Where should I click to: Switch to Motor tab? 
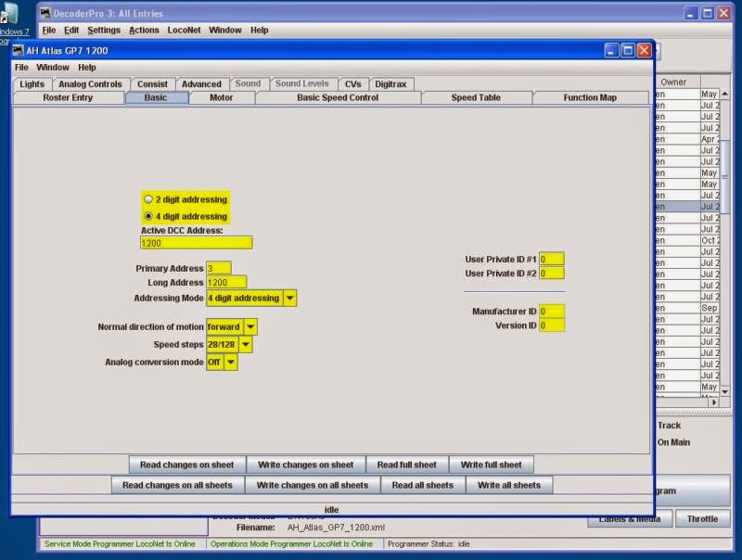click(221, 98)
